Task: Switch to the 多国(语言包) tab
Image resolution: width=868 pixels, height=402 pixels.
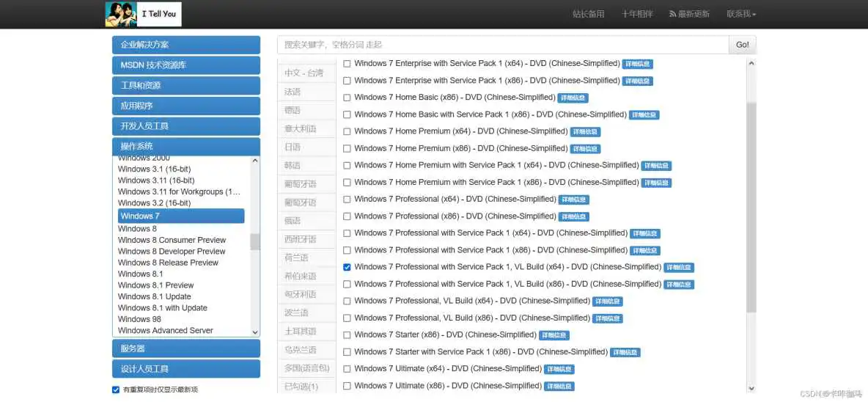Action: tap(306, 368)
